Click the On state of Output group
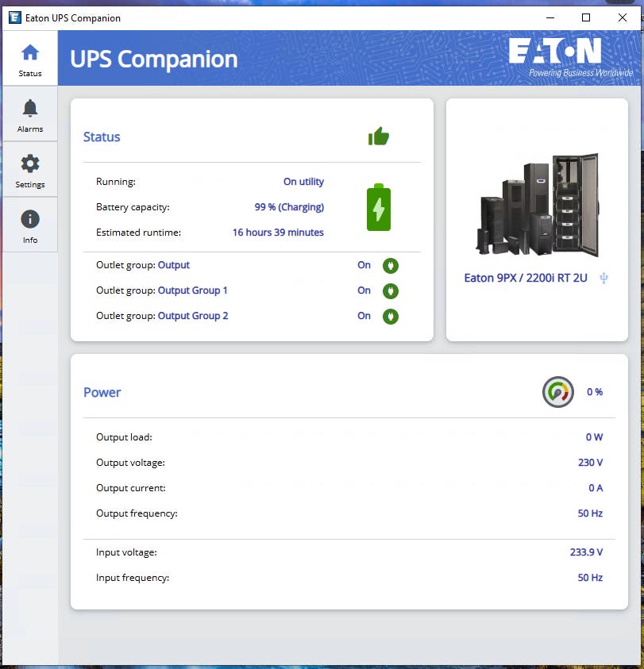This screenshot has height=669, width=644. coord(364,265)
